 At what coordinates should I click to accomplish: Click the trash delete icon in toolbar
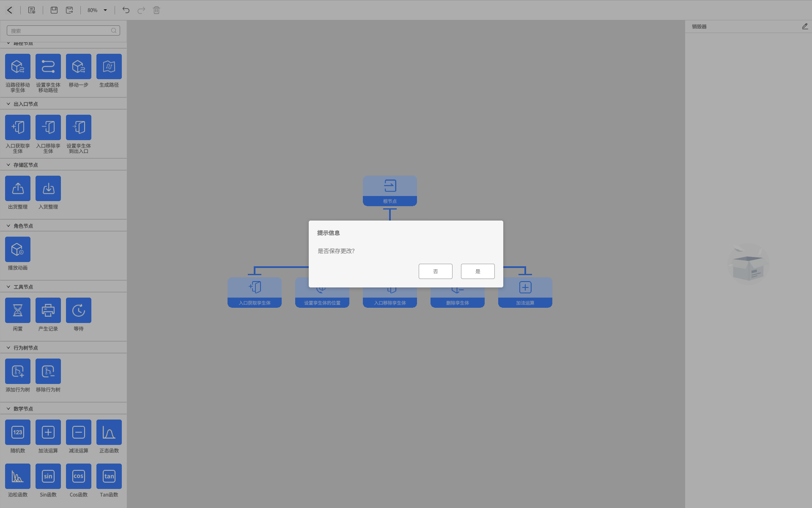pos(156,10)
